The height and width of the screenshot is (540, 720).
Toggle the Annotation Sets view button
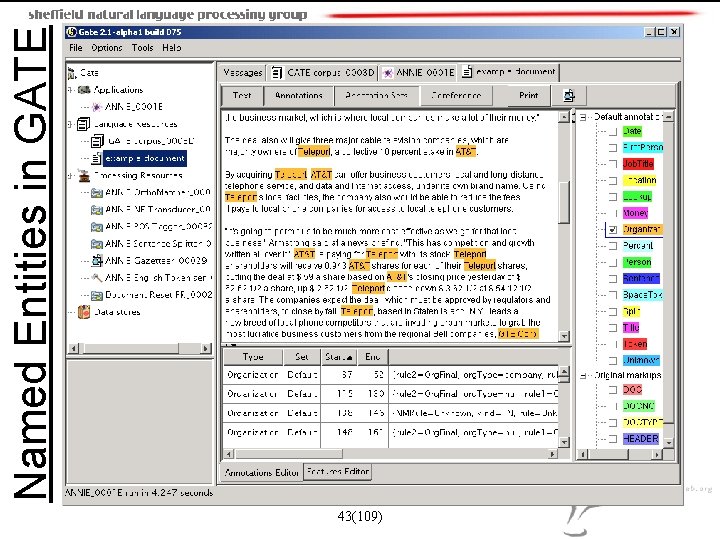pos(377,96)
